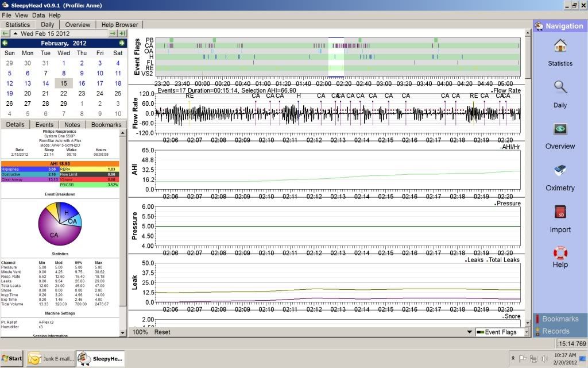
Task: Open the graph drop arrow left of Event Flags
Action: tap(470, 332)
